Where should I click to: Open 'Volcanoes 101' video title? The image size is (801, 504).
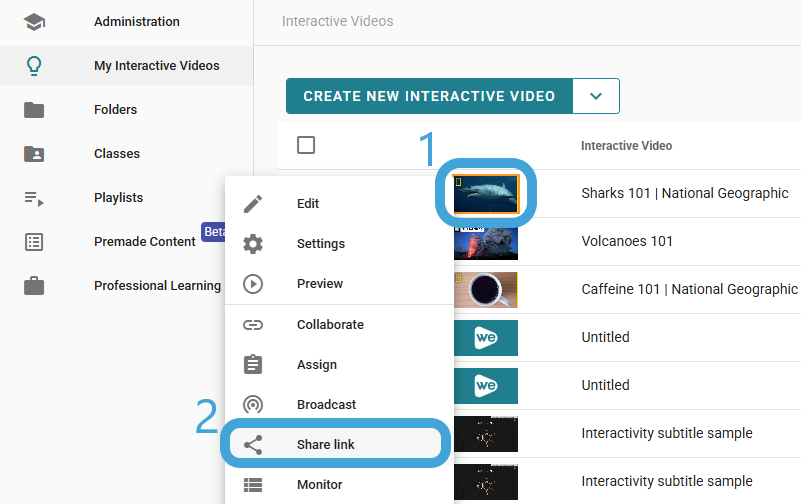point(627,241)
